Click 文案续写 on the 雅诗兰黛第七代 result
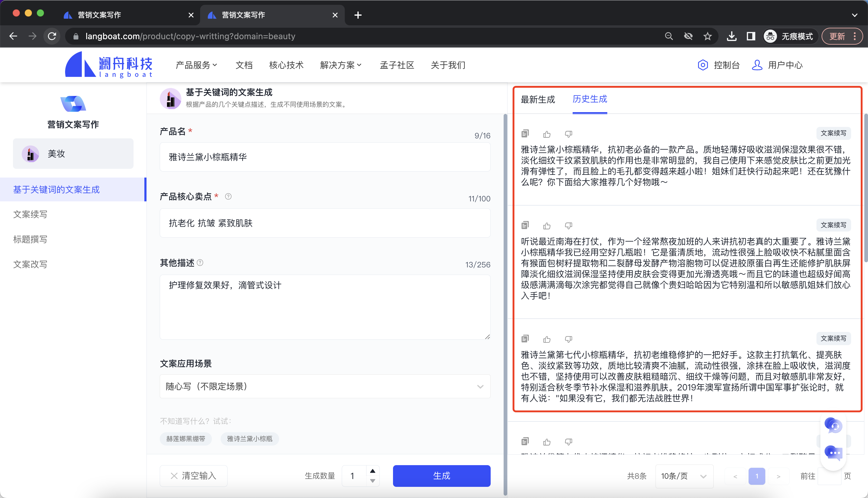Viewport: 868px width, 498px height. (x=833, y=339)
